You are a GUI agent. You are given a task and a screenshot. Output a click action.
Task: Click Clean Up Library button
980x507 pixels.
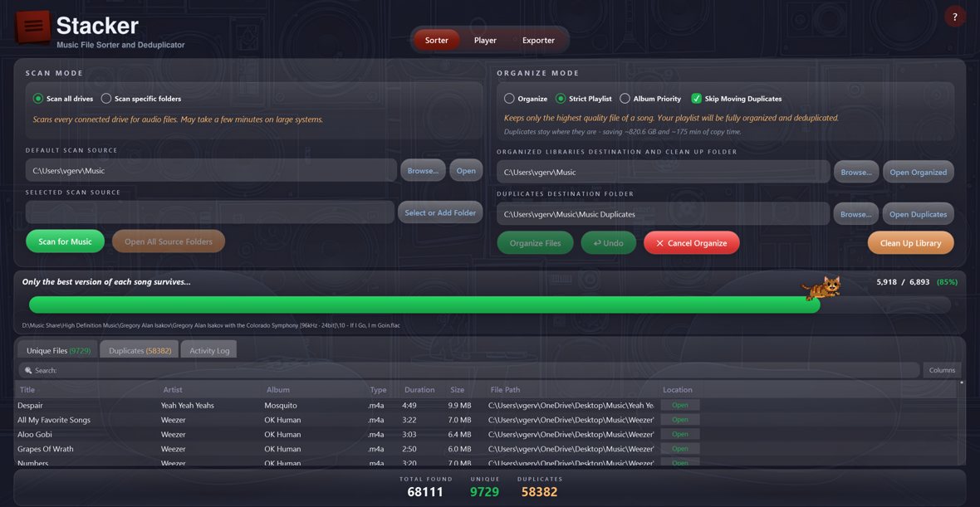pos(910,243)
